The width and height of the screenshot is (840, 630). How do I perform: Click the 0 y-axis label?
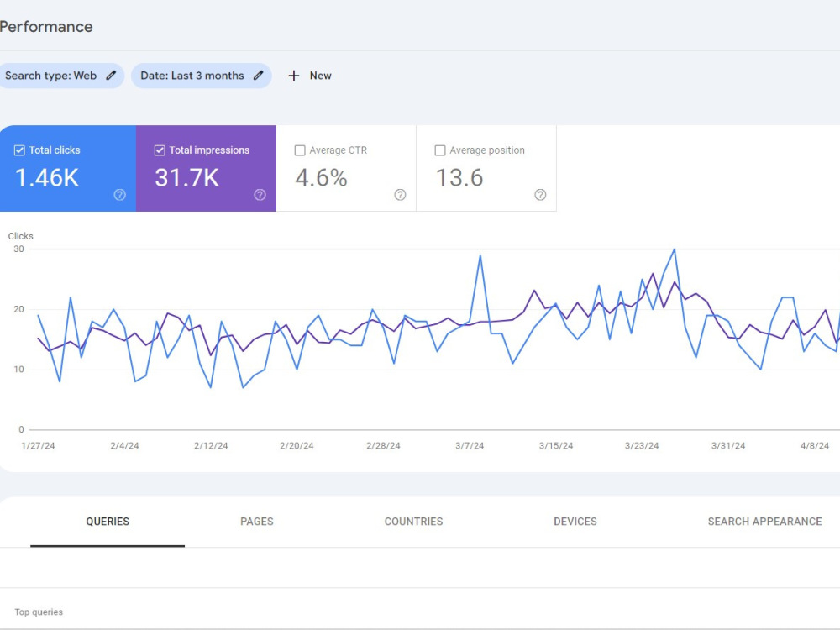[22, 429]
